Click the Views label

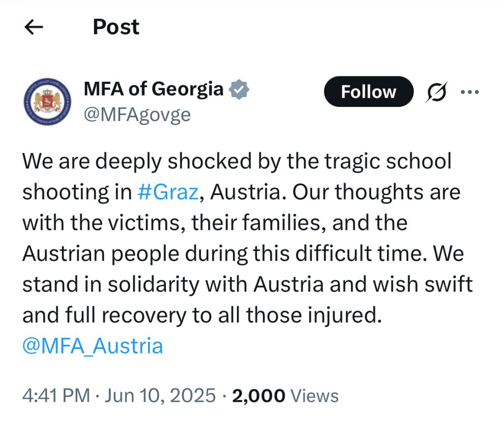pos(315,396)
